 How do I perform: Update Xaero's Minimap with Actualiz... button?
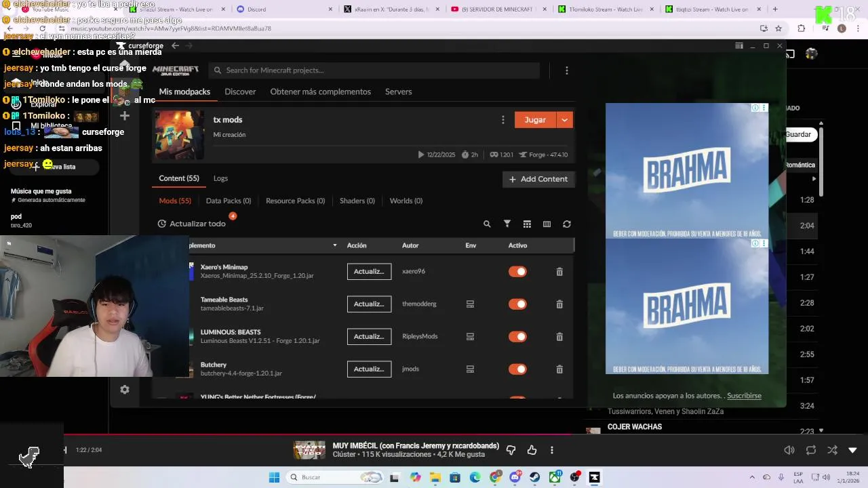(x=369, y=272)
